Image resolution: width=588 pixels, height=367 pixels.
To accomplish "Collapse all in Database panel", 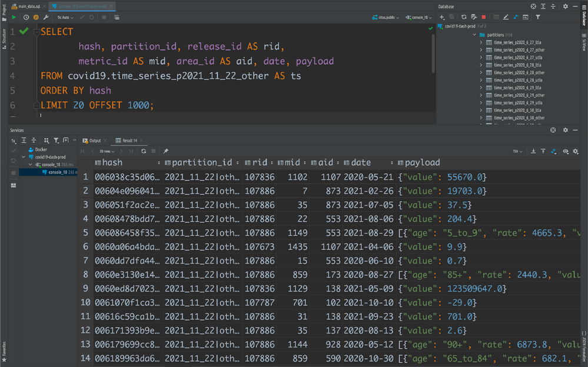I will 553,6.
